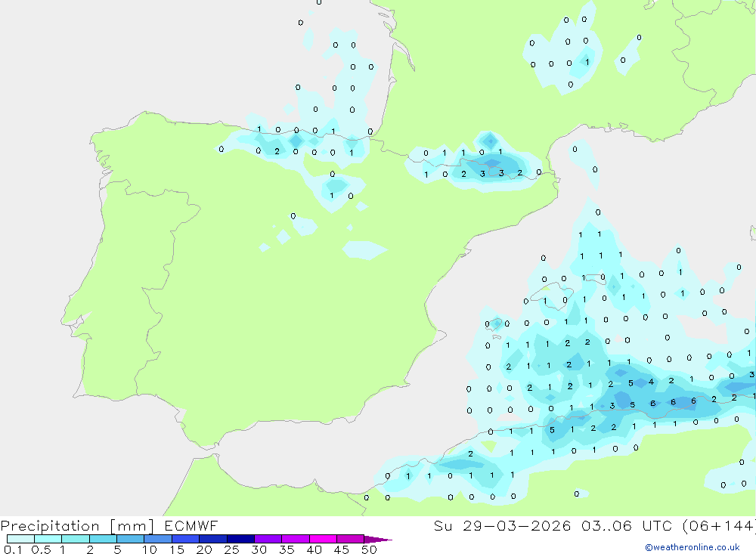Click the 25–30 mm legend color swatch
This screenshot has width=756, height=554.
point(240,539)
